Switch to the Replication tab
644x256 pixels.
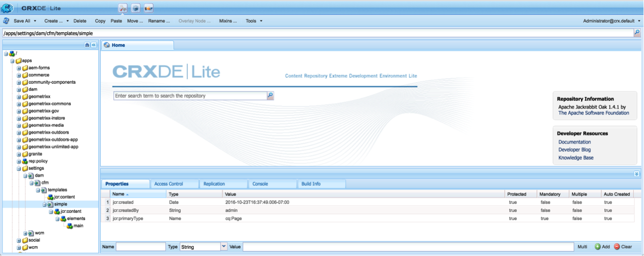point(214,184)
